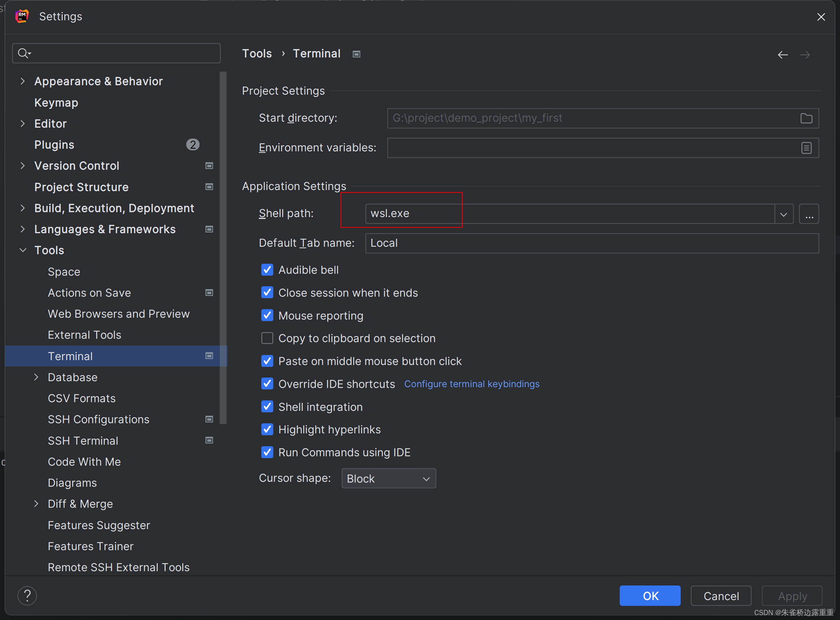This screenshot has height=620, width=840.
Task: Enable Copy to clipboard on selection
Action: [267, 338]
